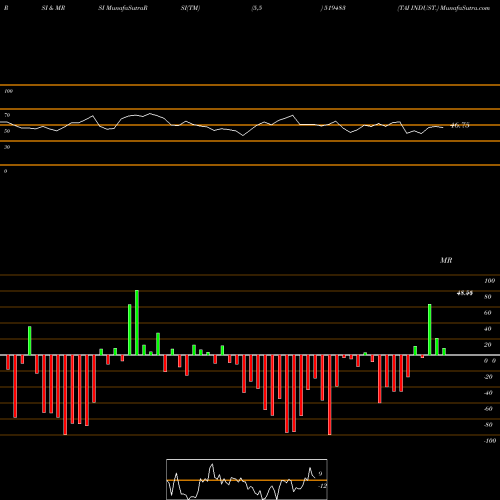Screen dimensions: 500x500
Task: Click the RSI axis label 0
Action: (x=5, y=171)
